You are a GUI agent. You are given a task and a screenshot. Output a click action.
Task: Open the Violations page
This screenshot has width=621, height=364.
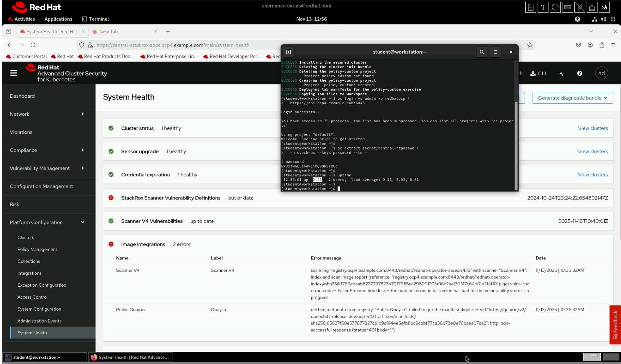click(x=49, y=132)
